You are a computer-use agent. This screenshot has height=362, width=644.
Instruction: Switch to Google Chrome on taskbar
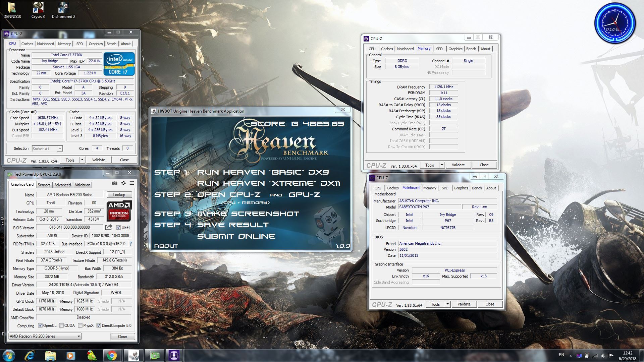112,355
